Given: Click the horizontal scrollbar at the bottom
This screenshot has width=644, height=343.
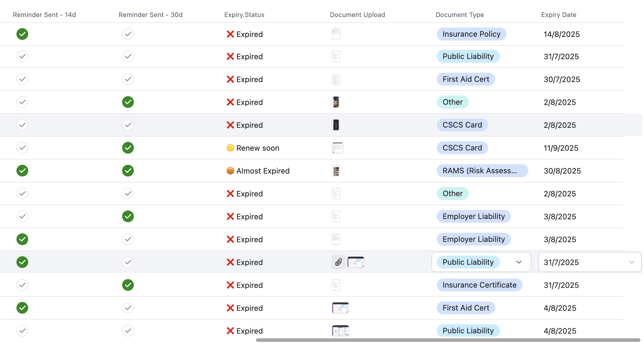Looking at the screenshot, I should point(448,340).
